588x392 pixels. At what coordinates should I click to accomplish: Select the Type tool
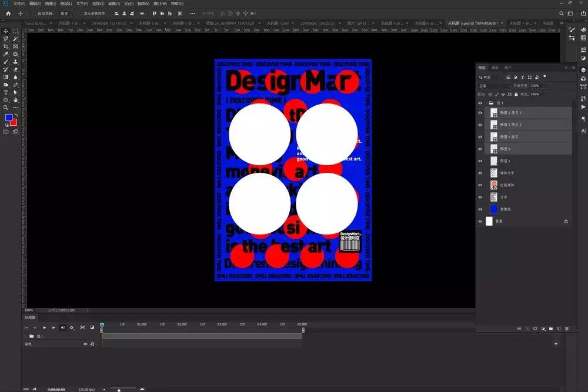point(6,92)
